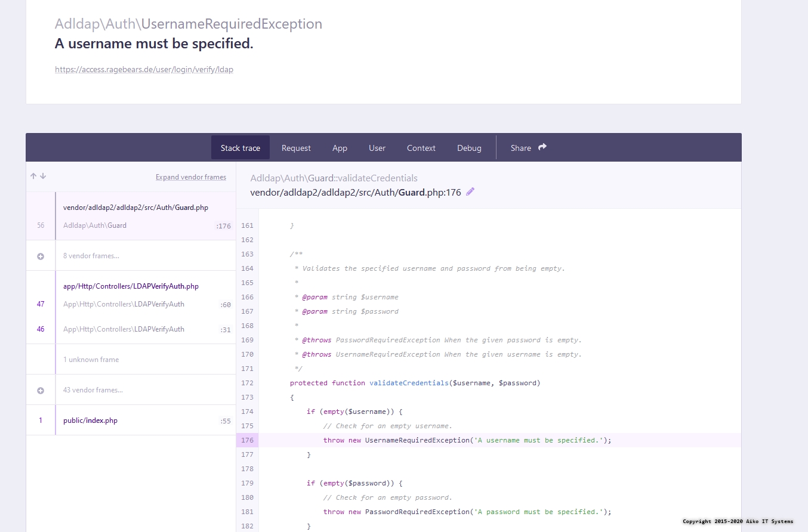Open Guard.php in editor via pencil icon
The width and height of the screenshot is (808, 532).
click(470, 191)
